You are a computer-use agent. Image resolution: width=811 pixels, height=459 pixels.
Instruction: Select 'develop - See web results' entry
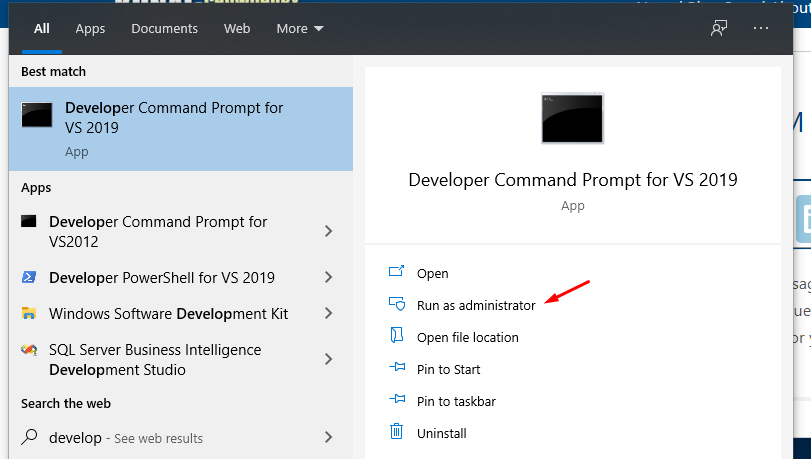click(x=181, y=438)
